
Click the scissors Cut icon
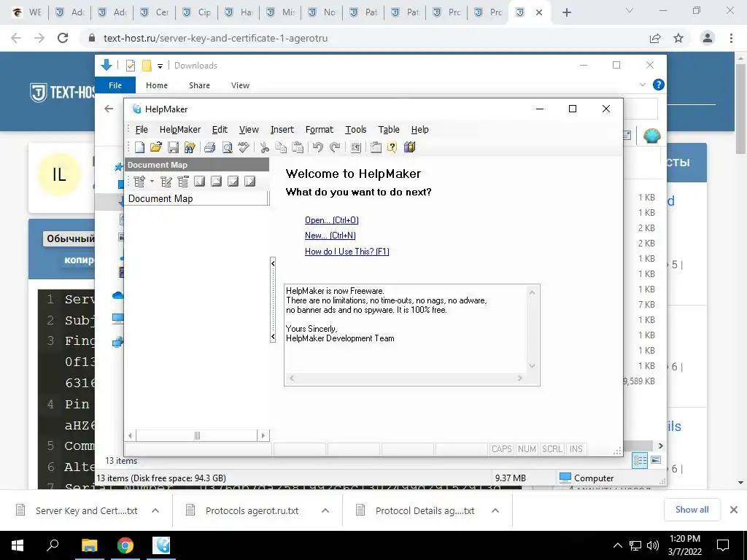[264, 147]
